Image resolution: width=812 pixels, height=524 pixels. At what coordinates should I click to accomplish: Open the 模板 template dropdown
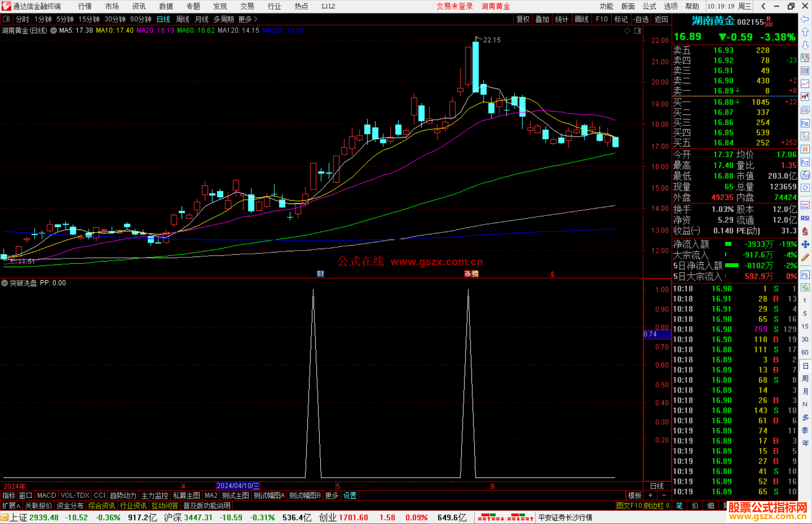pos(635,495)
